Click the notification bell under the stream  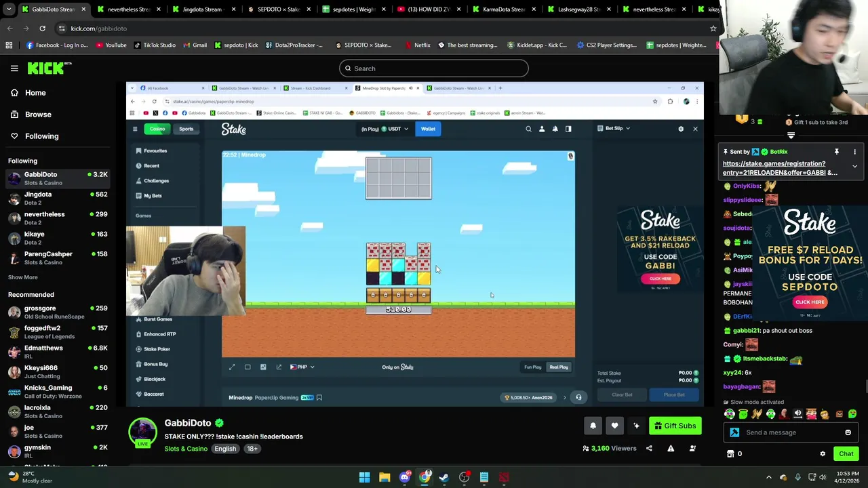point(593,426)
